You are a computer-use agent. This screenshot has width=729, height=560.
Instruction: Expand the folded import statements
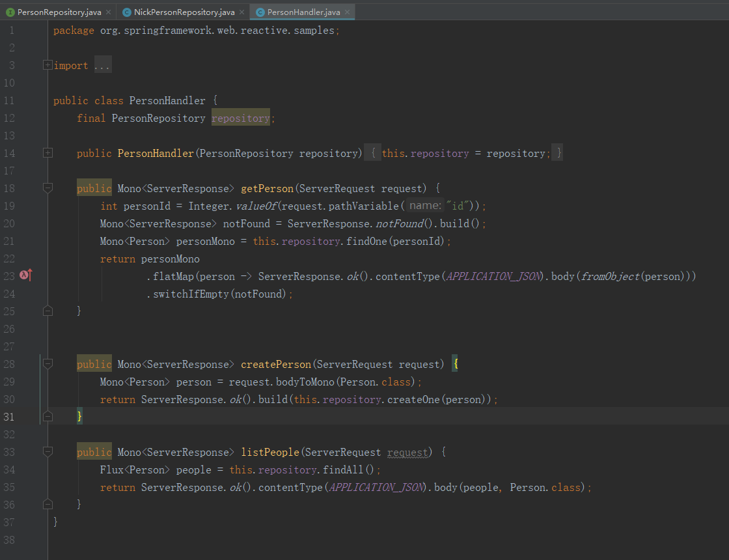(48, 64)
